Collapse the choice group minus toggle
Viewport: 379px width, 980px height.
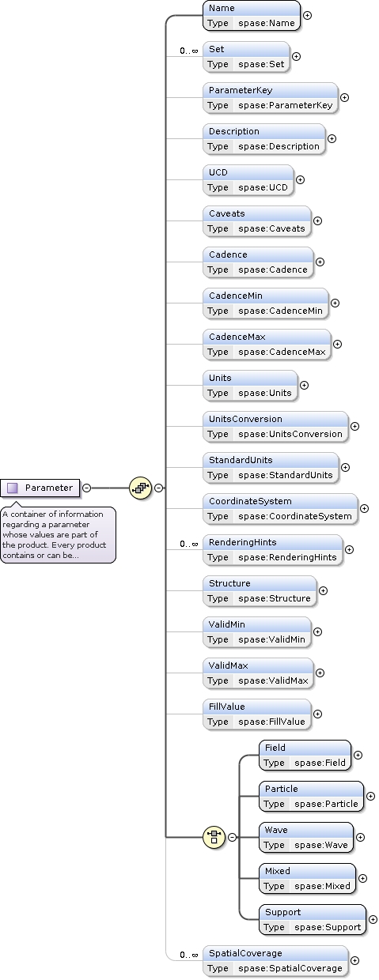click(232, 837)
